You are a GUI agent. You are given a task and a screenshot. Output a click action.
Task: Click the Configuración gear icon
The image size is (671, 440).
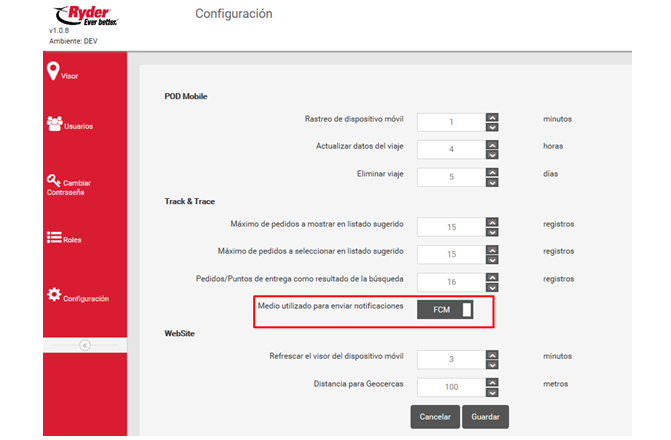point(54,295)
